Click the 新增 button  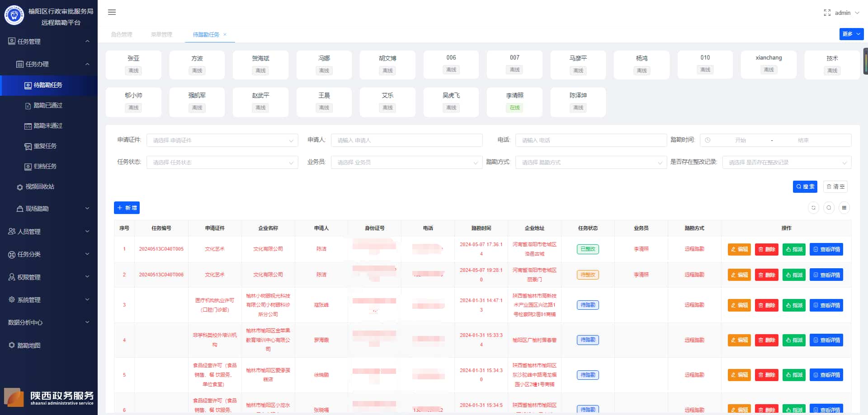tap(127, 208)
